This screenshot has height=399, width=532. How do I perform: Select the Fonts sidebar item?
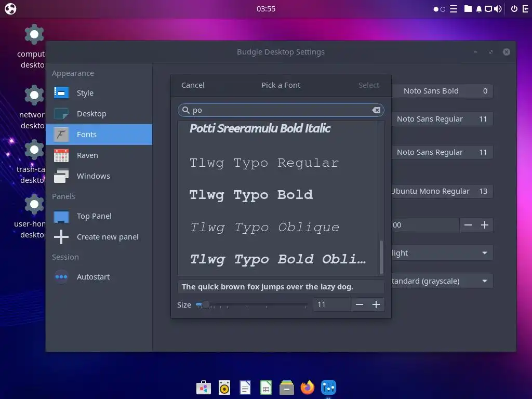click(99, 135)
